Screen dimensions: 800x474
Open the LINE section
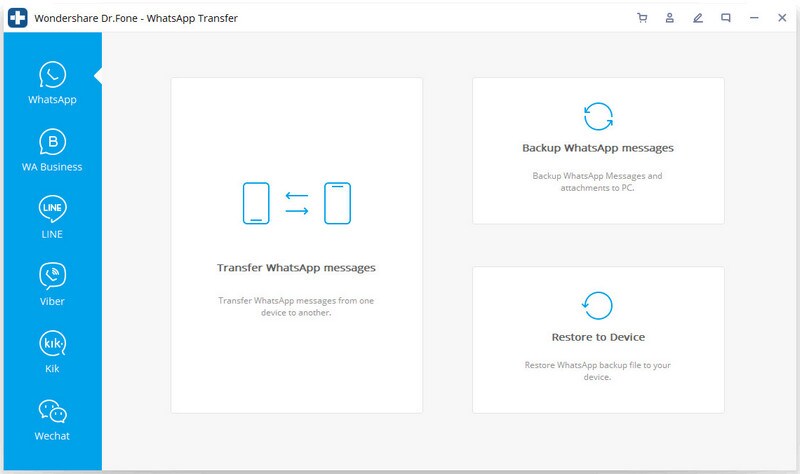52,218
